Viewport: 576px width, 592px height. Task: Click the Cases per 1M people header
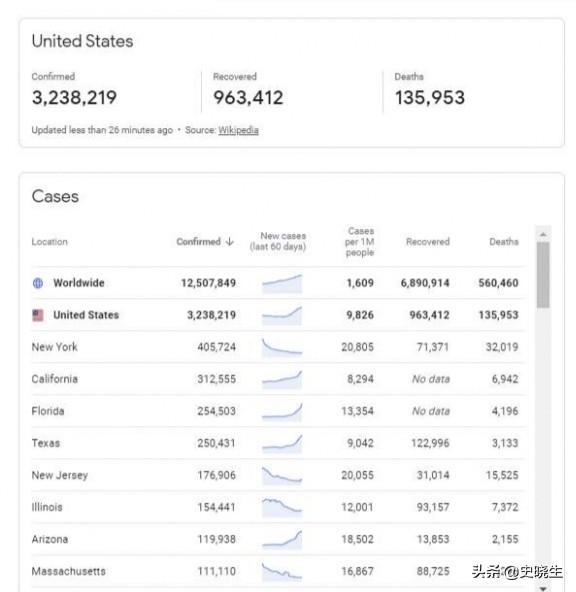click(x=360, y=242)
